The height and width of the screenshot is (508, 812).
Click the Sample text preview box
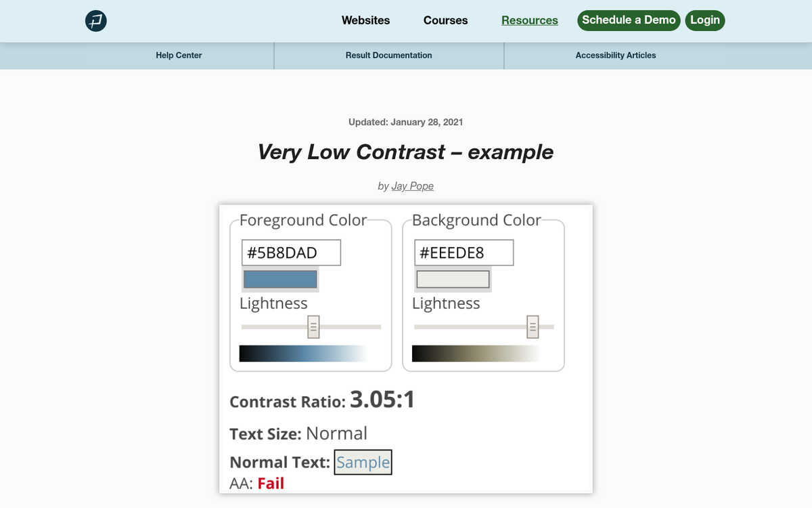click(363, 462)
